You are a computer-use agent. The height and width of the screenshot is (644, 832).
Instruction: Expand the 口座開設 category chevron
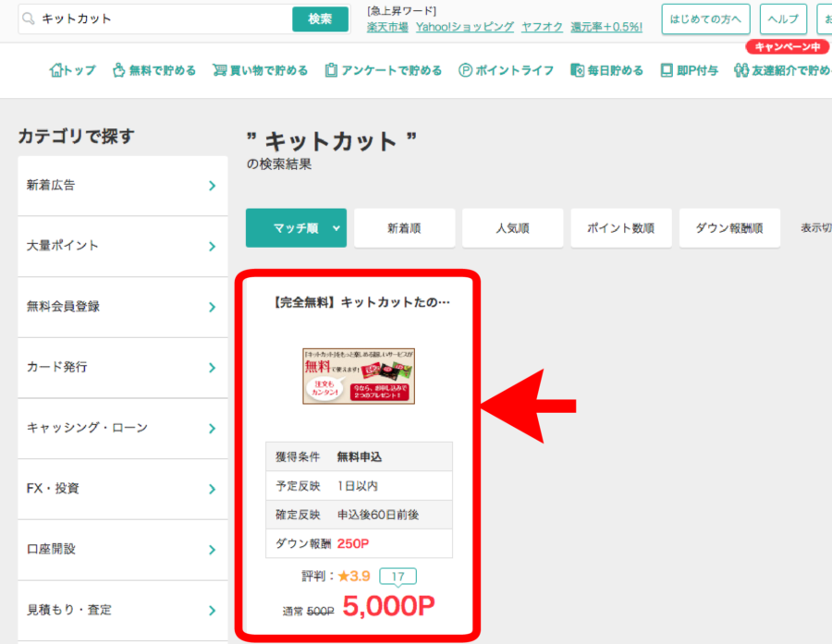coord(213,550)
